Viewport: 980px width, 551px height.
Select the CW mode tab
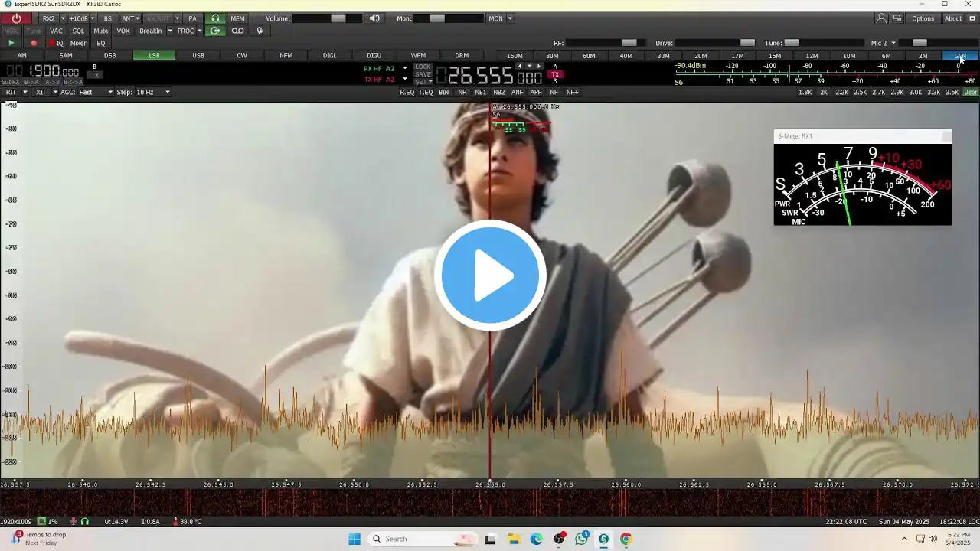242,55
